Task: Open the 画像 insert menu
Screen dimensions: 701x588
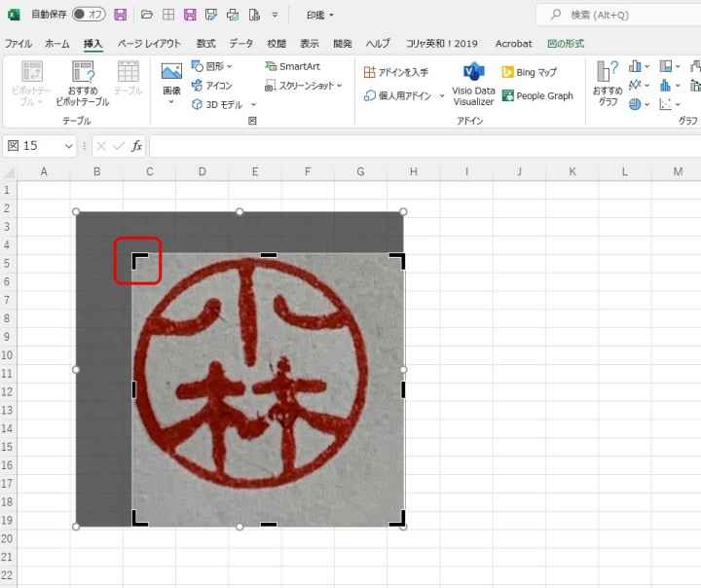Action: click(x=171, y=84)
